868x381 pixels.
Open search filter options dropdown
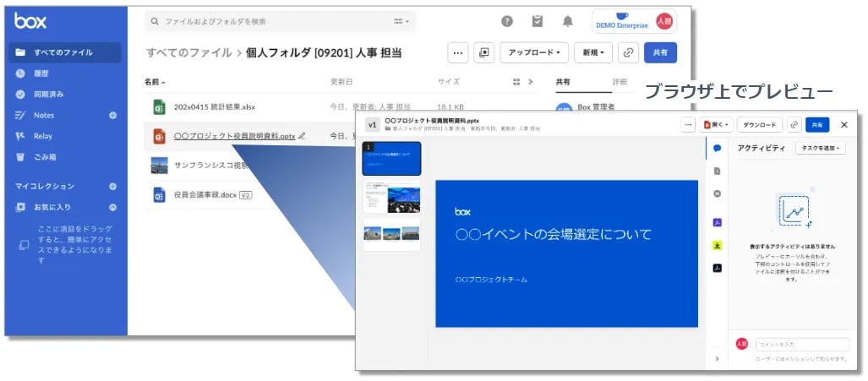tap(401, 22)
